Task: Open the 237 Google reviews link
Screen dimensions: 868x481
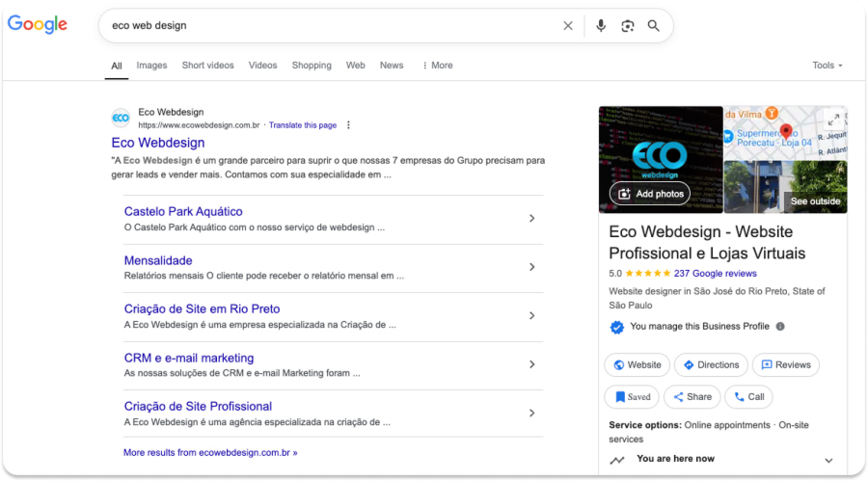Action: (x=716, y=274)
